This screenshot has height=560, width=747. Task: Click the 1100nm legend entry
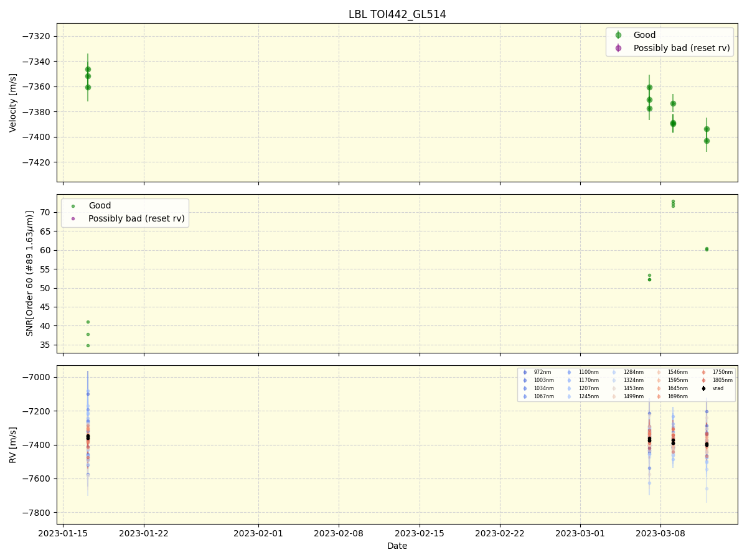tap(582, 372)
